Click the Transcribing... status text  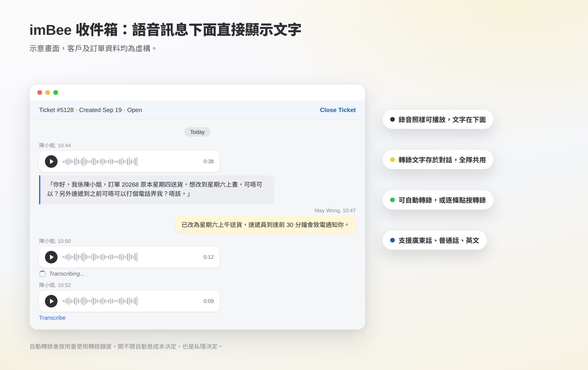coord(67,274)
